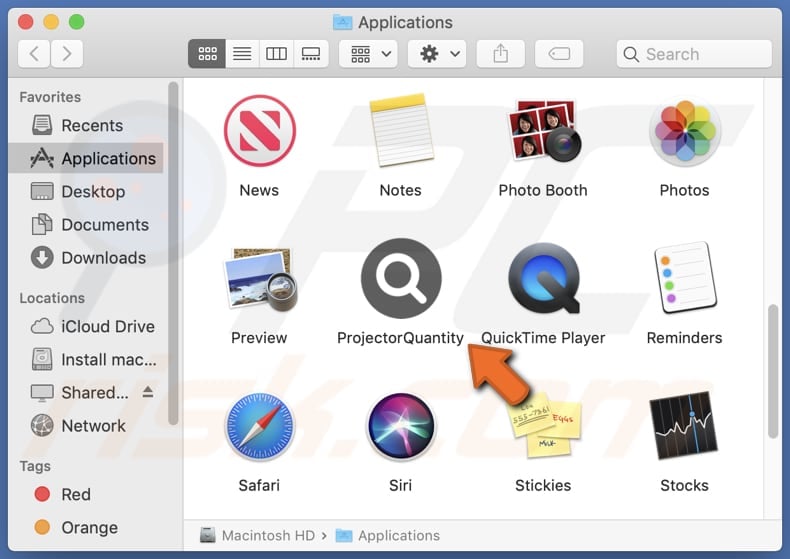The image size is (790, 559).
Task: Select the Photos app icon
Action: [685, 131]
